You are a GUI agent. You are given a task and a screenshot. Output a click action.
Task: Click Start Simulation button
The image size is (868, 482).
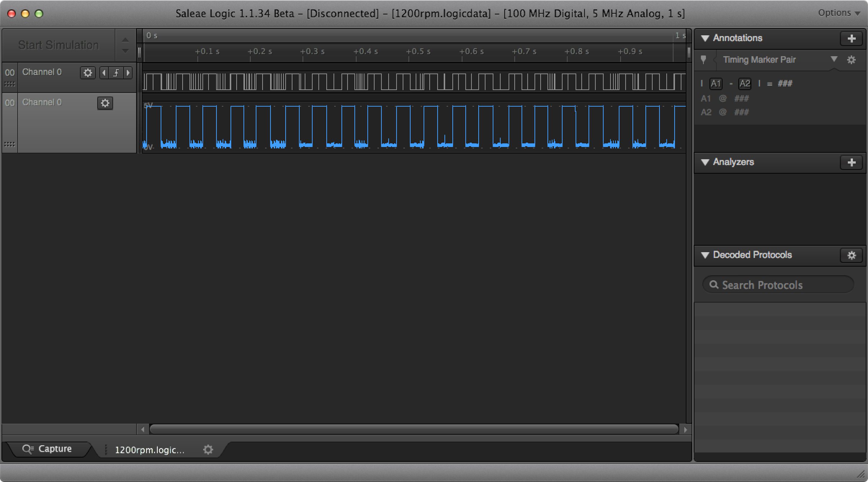(58, 45)
